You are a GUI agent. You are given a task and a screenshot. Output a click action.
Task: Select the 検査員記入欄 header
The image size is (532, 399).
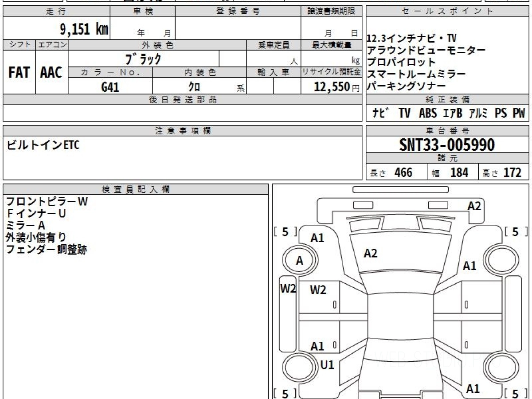[136, 189]
